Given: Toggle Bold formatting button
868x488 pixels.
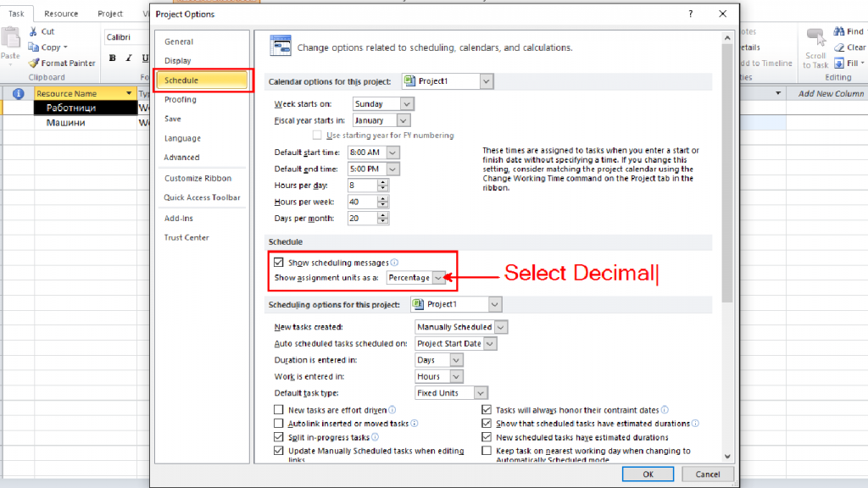Looking at the screenshot, I should pos(113,58).
